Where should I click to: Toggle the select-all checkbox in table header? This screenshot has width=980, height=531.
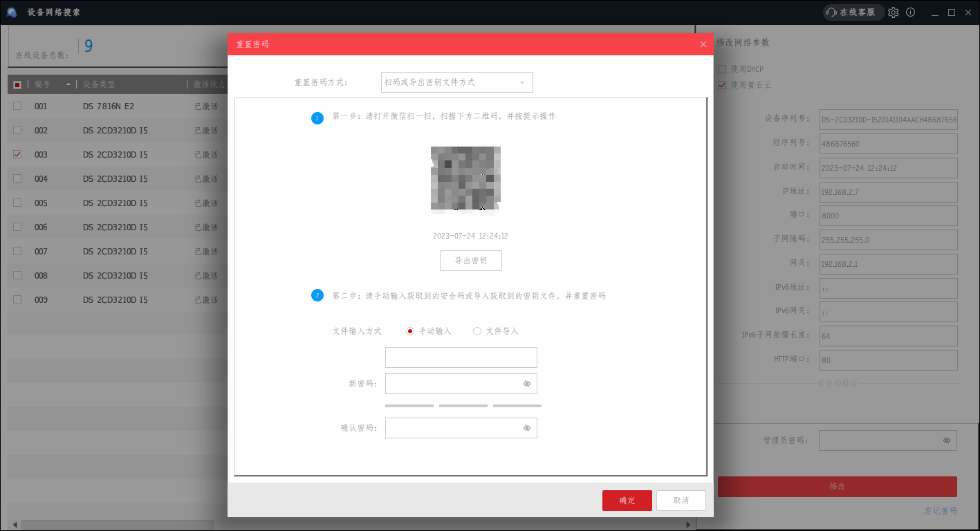(x=17, y=84)
